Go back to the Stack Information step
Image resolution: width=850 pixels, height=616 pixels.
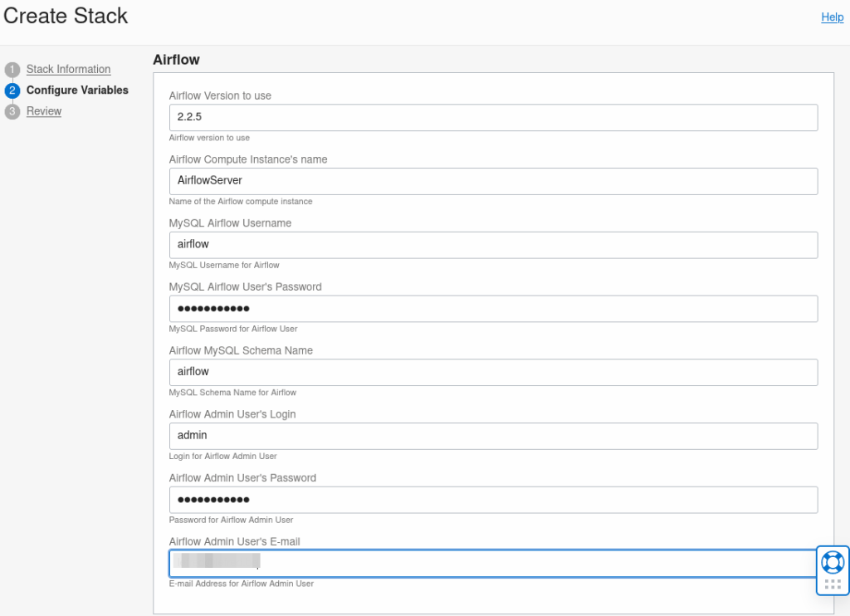(68, 69)
